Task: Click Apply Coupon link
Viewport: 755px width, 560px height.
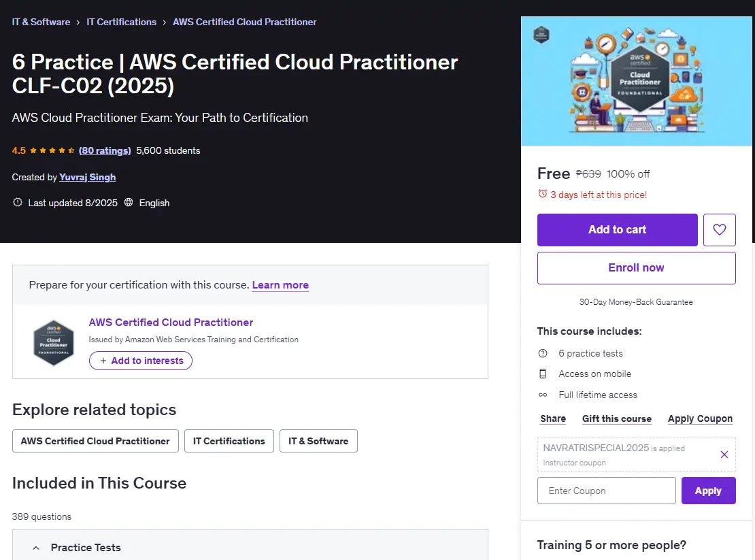Action: (x=700, y=419)
